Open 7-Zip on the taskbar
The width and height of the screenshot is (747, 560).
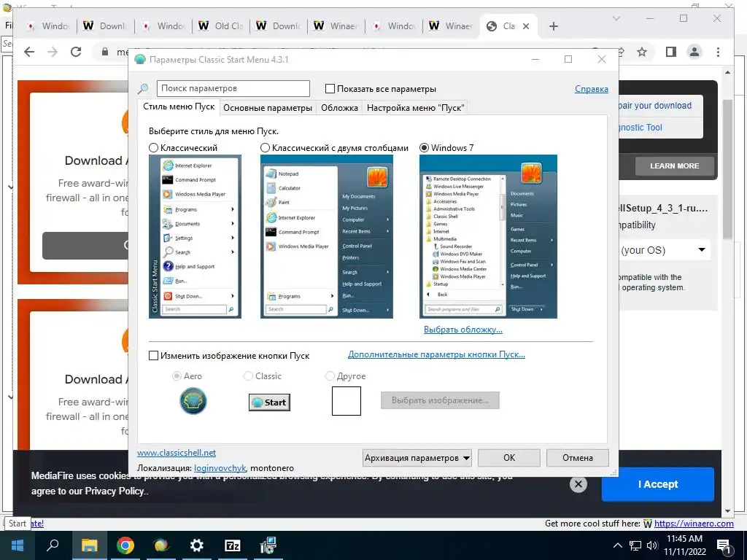[233, 545]
